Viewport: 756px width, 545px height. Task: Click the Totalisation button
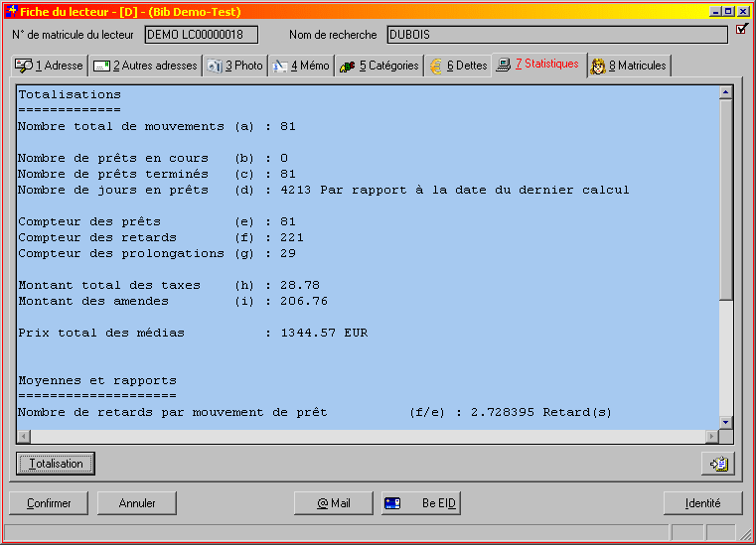point(56,464)
